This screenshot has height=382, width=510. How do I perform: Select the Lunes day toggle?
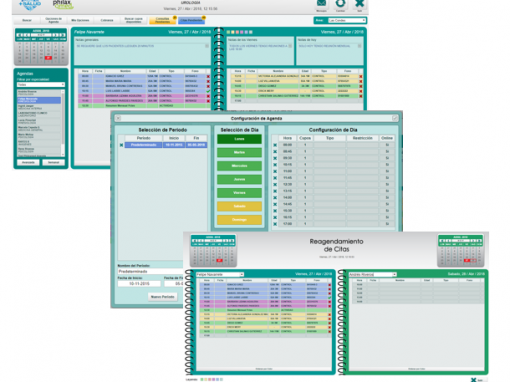239,139
